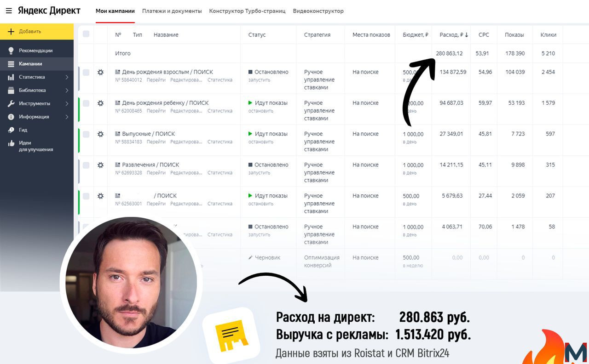
Task: Expand the Информация sidebar submenu arrow
Action: pos(67,117)
